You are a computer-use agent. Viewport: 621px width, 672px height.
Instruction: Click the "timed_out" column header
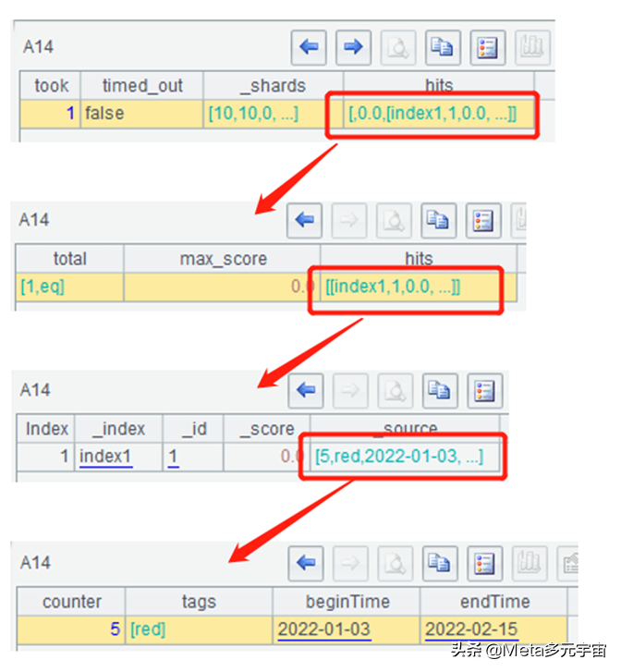(142, 86)
